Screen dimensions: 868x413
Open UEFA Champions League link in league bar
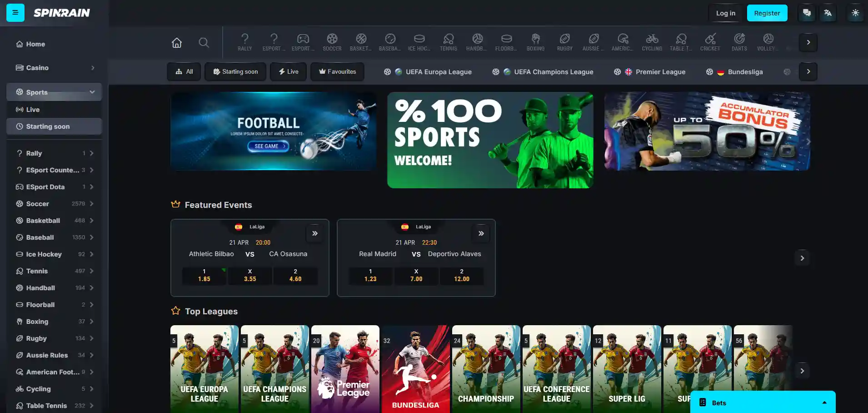tap(543, 72)
